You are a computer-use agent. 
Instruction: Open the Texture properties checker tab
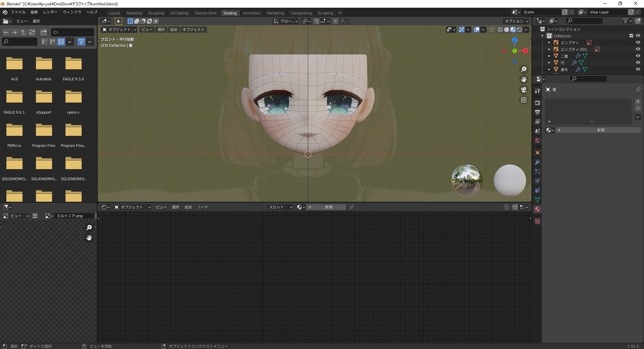537,221
